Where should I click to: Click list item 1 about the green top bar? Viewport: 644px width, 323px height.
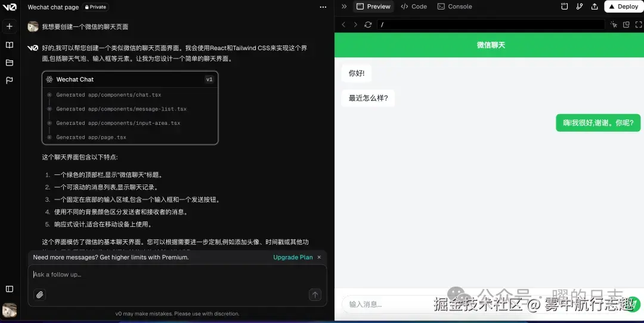coord(109,175)
